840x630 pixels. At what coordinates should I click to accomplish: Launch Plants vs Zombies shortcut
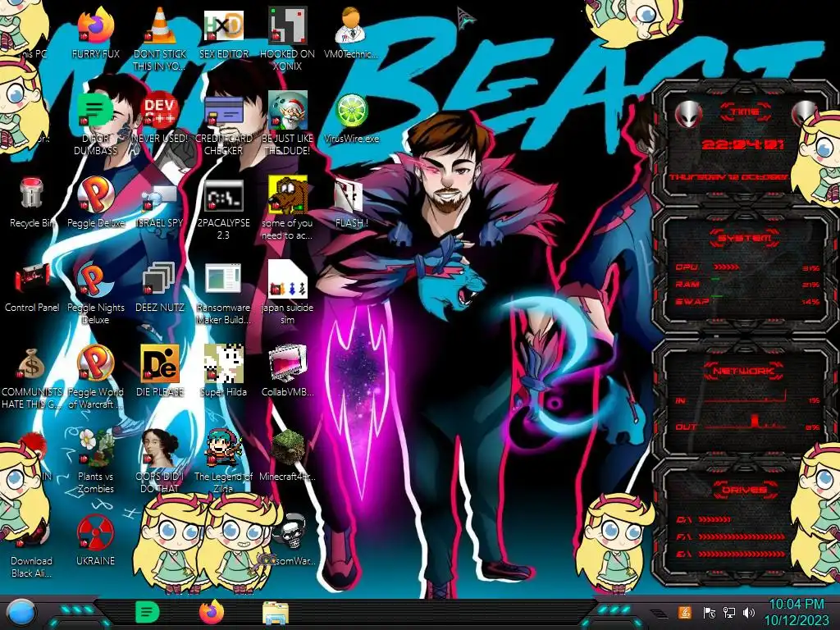tap(95, 448)
